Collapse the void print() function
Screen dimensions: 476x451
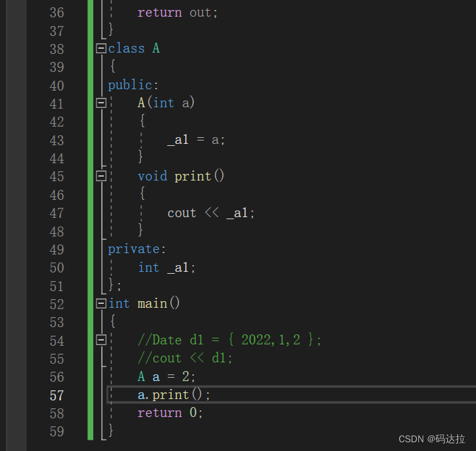pos(101,176)
